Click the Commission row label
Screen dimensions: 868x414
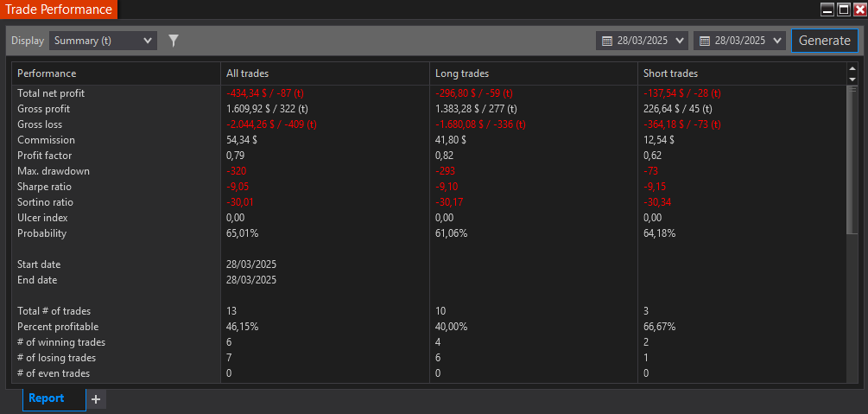(46, 140)
